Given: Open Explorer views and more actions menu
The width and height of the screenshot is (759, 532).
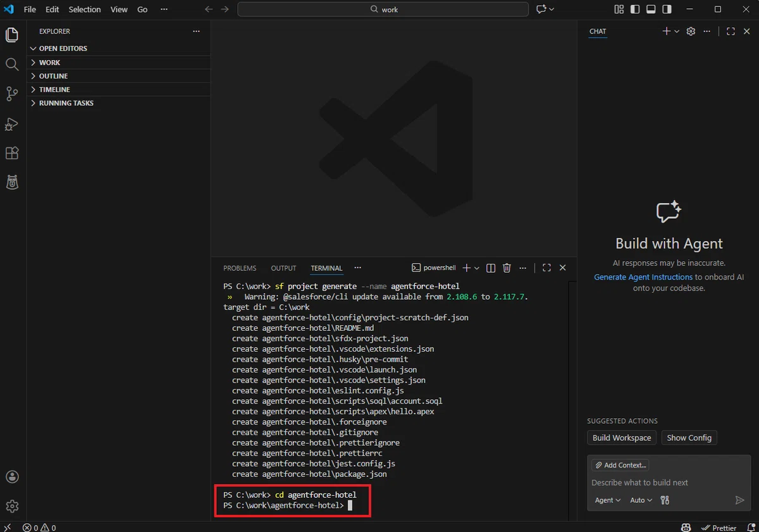Looking at the screenshot, I should [x=196, y=31].
